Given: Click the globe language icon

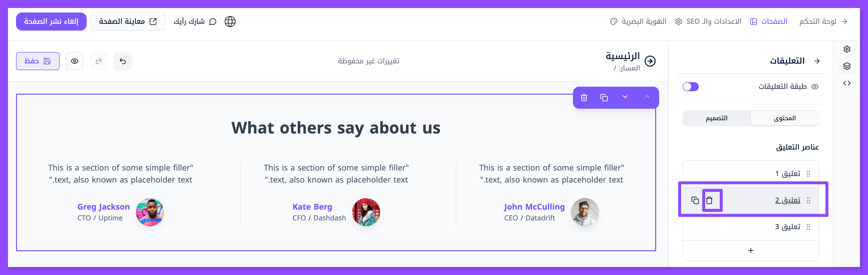Looking at the screenshot, I should point(230,22).
